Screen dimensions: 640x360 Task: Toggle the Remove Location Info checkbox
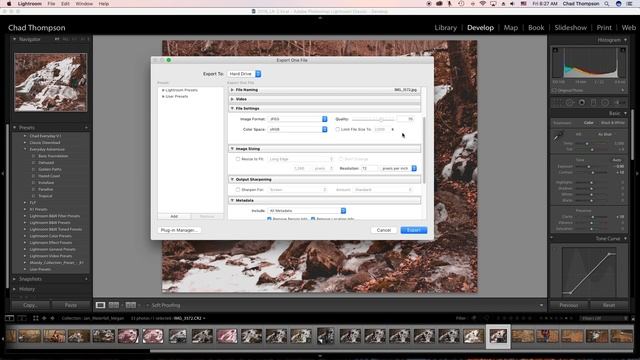313,219
